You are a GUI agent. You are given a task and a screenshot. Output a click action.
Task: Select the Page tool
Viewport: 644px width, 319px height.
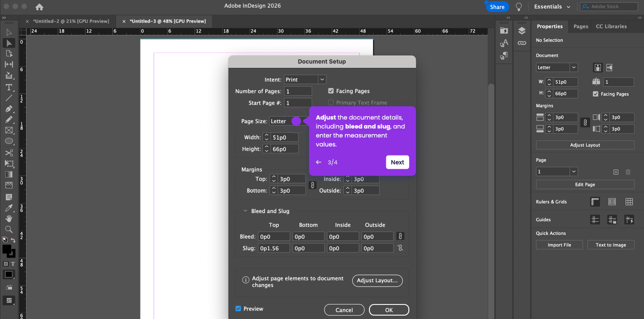tap(9, 53)
